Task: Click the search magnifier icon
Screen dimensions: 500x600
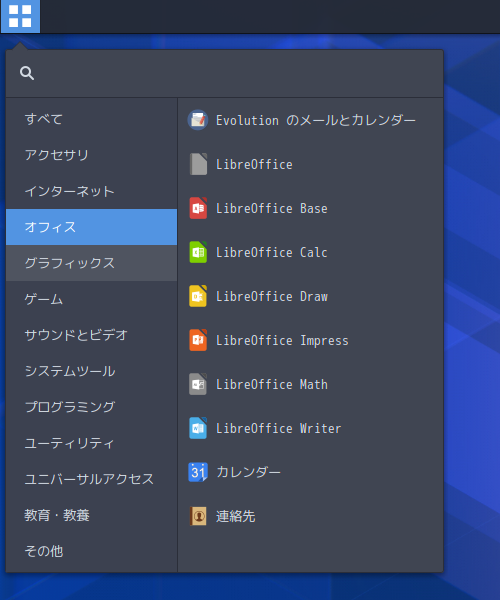Action: [x=27, y=73]
